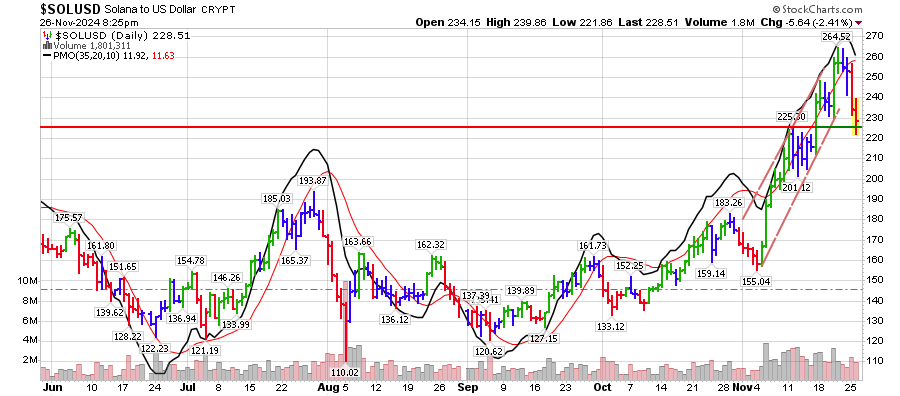
Task: Click the 121.19 price label
Action: point(205,351)
